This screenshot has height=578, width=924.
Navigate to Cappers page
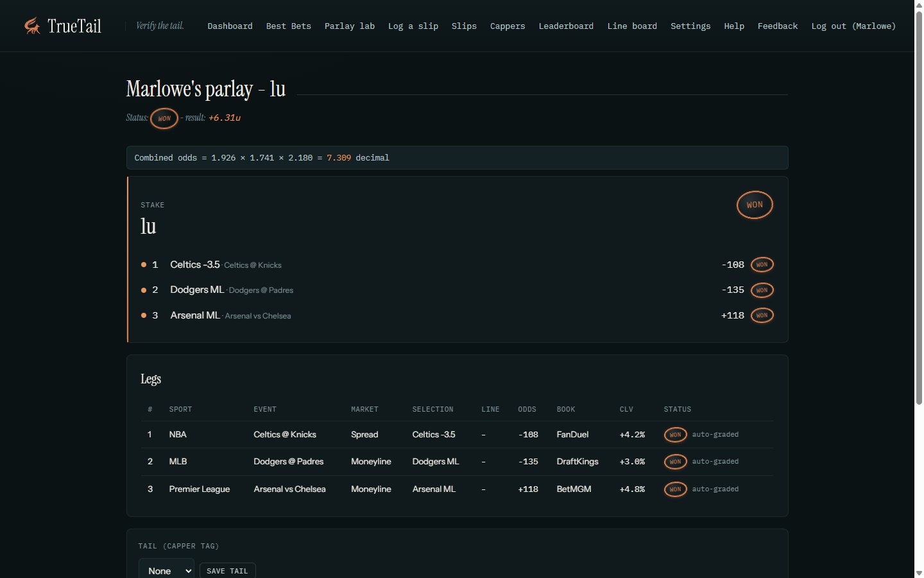coord(508,26)
